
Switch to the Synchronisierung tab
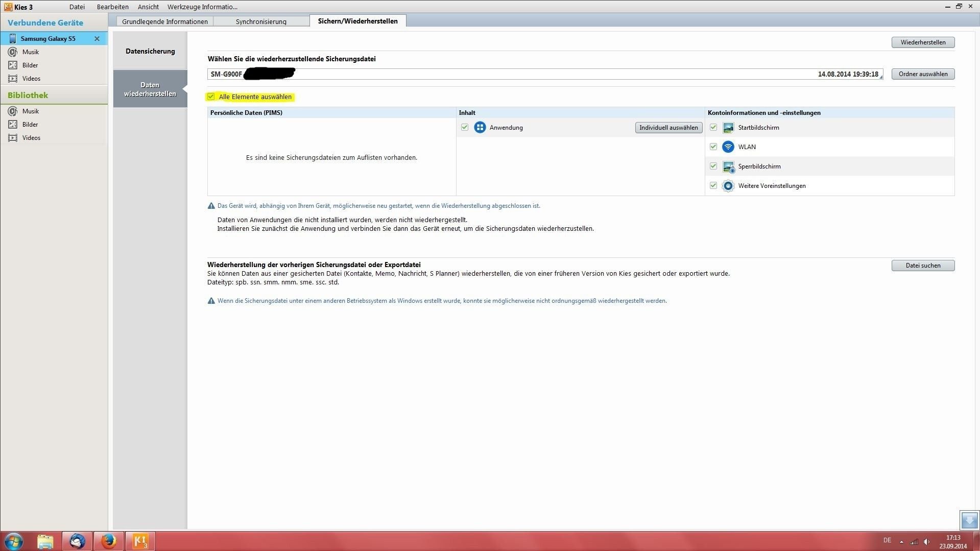(261, 21)
